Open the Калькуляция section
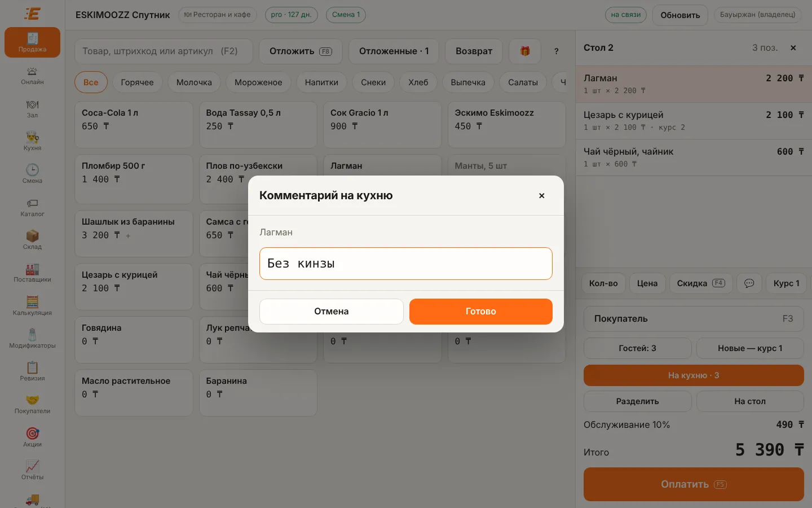 coord(32,306)
